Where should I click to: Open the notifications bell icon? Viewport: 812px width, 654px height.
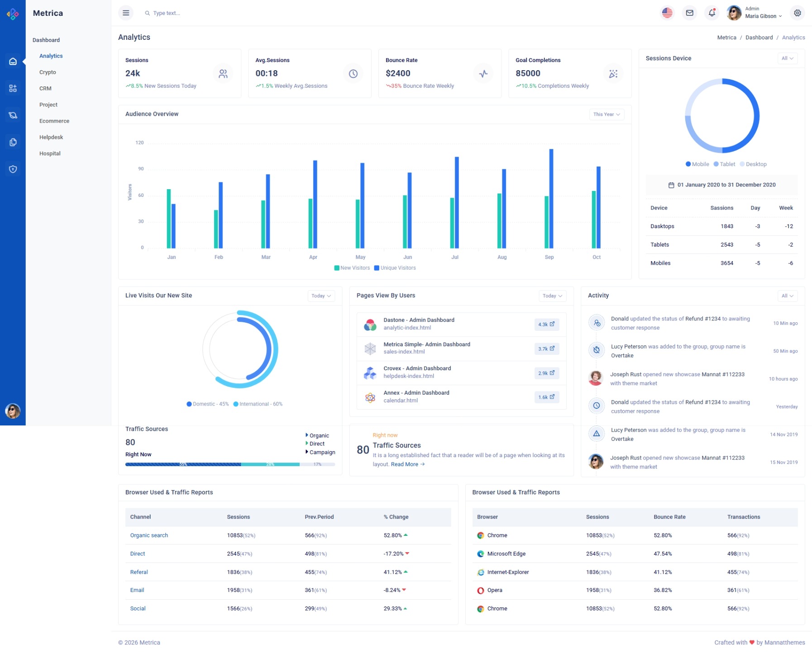click(712, 13)
